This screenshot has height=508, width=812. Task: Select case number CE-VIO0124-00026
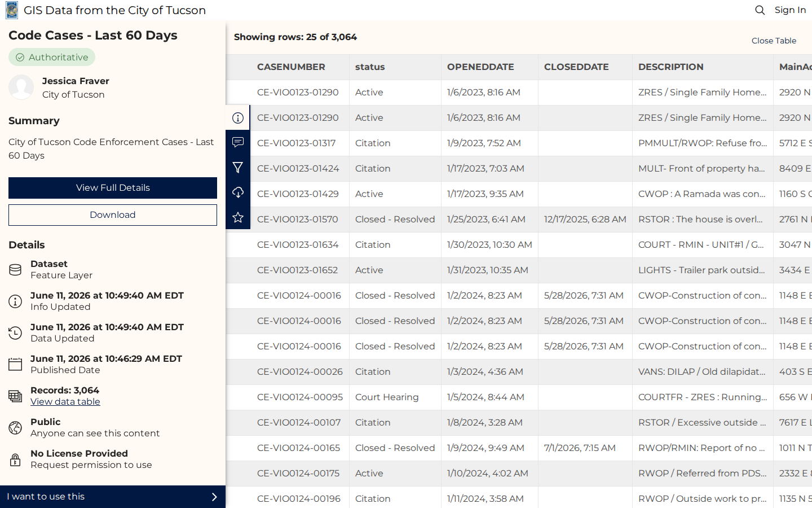[x=300, y=372]
